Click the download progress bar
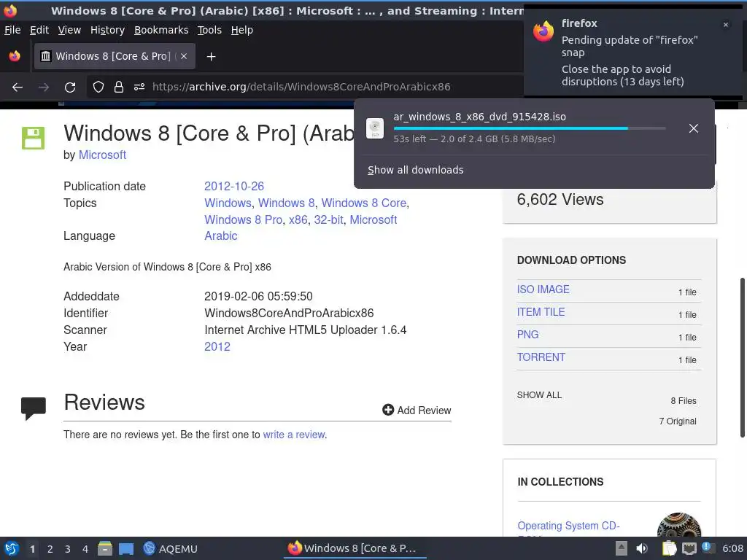747x560 pixels. pyautogui.click(x=530, y=128)
